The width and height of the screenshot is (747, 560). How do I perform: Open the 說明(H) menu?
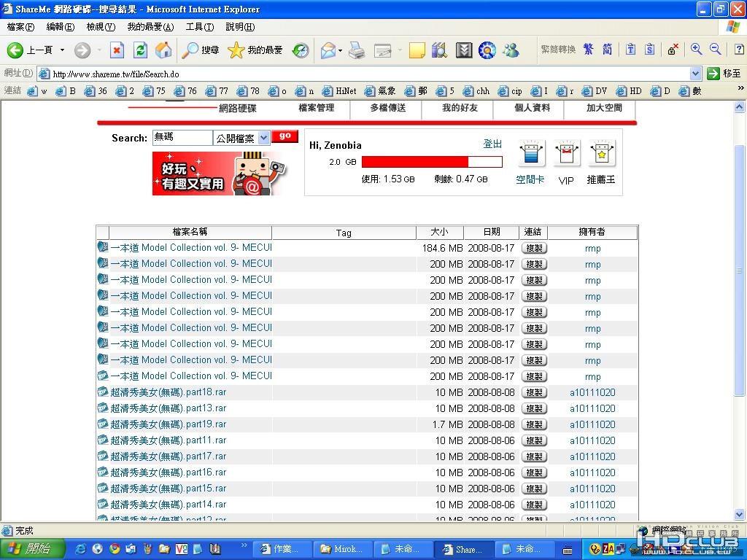point(240,27)
